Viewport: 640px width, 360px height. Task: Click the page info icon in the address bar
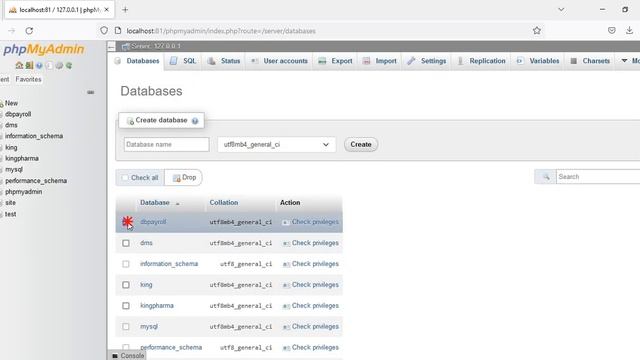[x=118, y=31]
